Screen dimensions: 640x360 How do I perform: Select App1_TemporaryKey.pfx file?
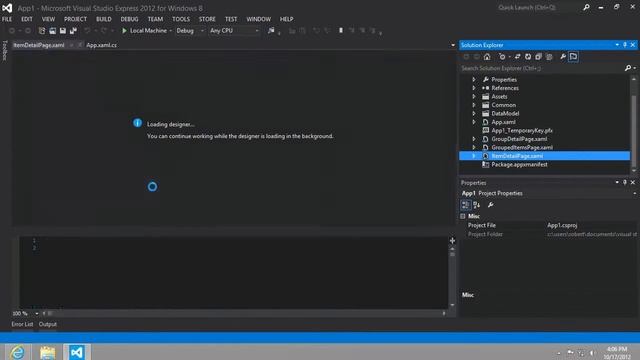point(522,131)
